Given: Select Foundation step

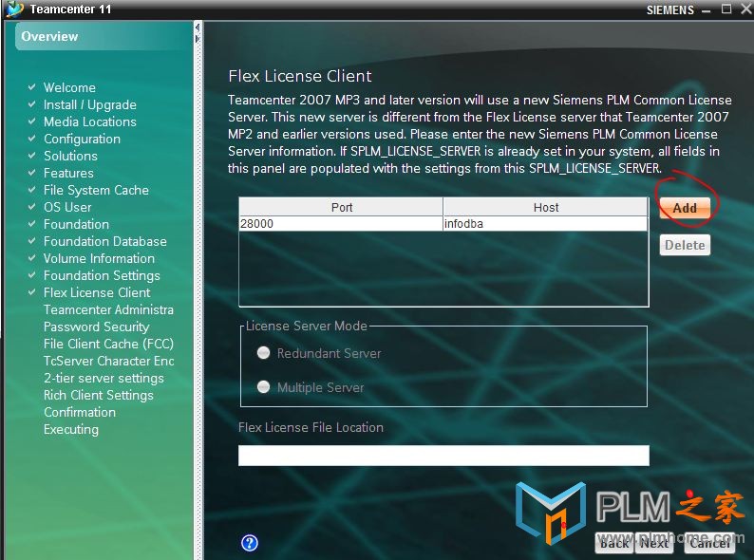Looking at the screenshot, I should 77,224.
